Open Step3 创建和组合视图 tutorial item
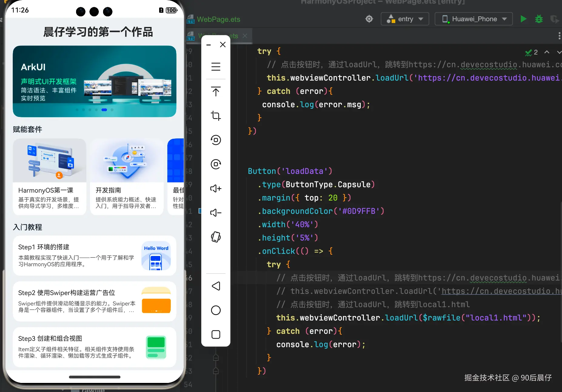The height and width of the screenshot is (392, 562). 95,347
